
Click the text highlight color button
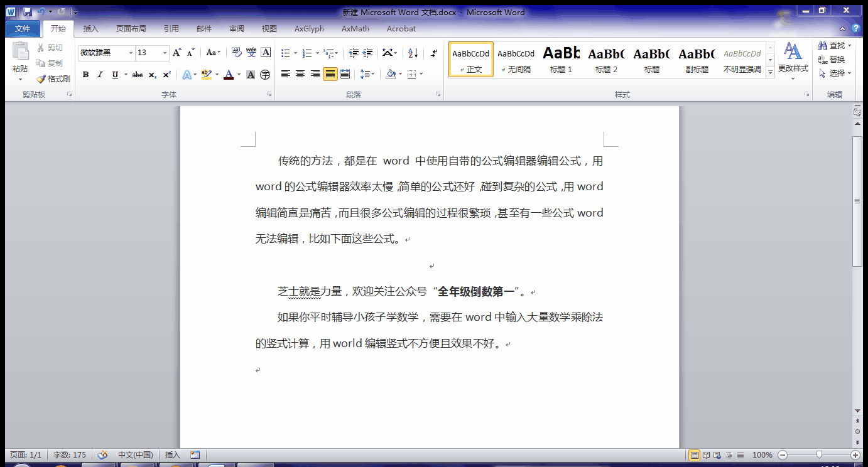[207, 75]
